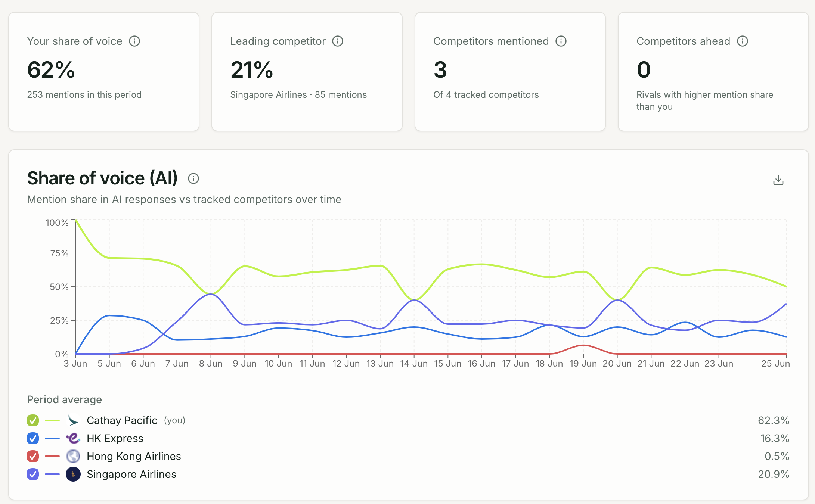The image size is (815, 504).
Task: Click info icon next to Your share of voice
Action: (134, 41)
